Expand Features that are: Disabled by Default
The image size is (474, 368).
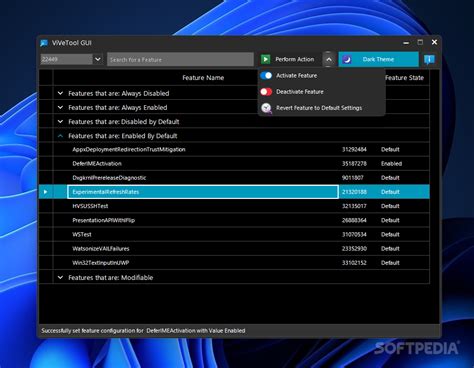point(60,122)
